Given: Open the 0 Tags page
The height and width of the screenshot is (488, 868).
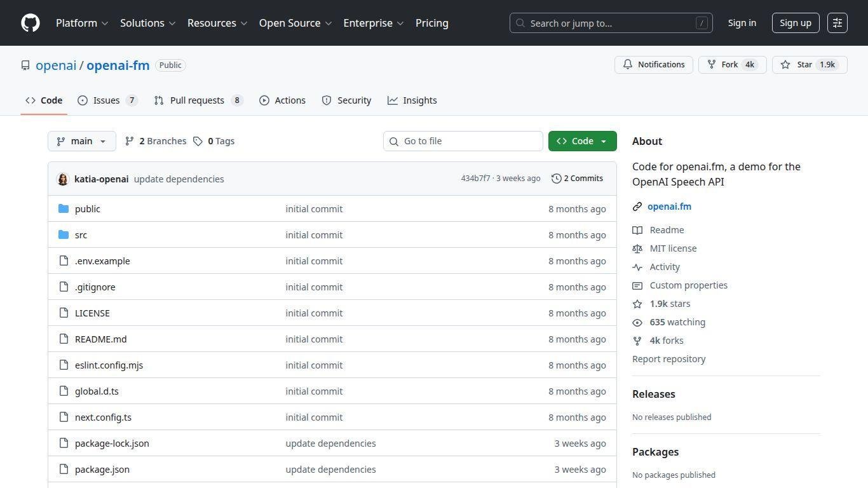Looking at the screenshot, I should pyautogui.click(x=214, y=141).
